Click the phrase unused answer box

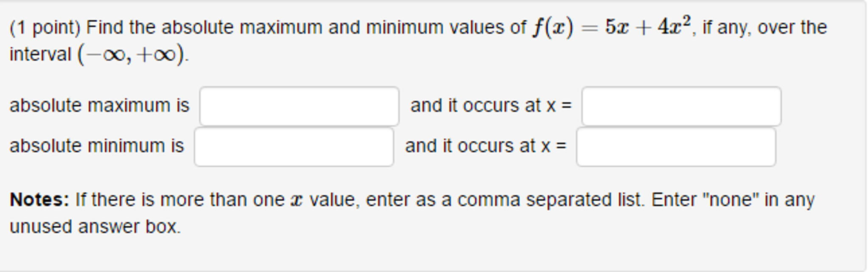[96, 227]
